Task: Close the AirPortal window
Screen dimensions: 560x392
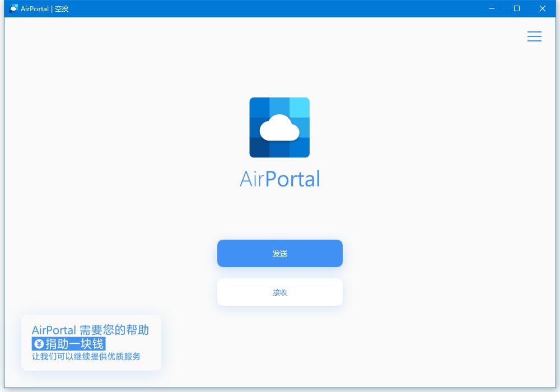Action: coord(543,8)
